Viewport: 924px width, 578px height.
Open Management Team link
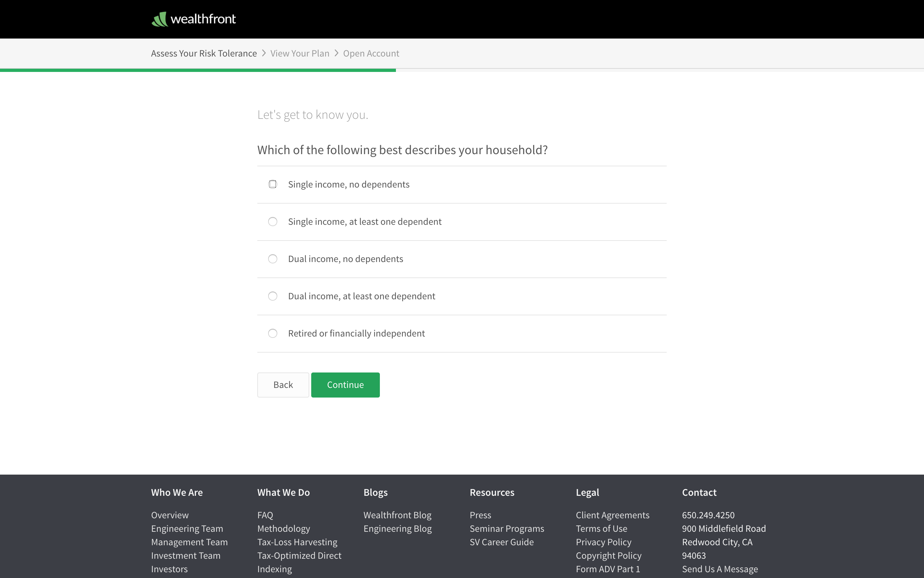point(189,542)
